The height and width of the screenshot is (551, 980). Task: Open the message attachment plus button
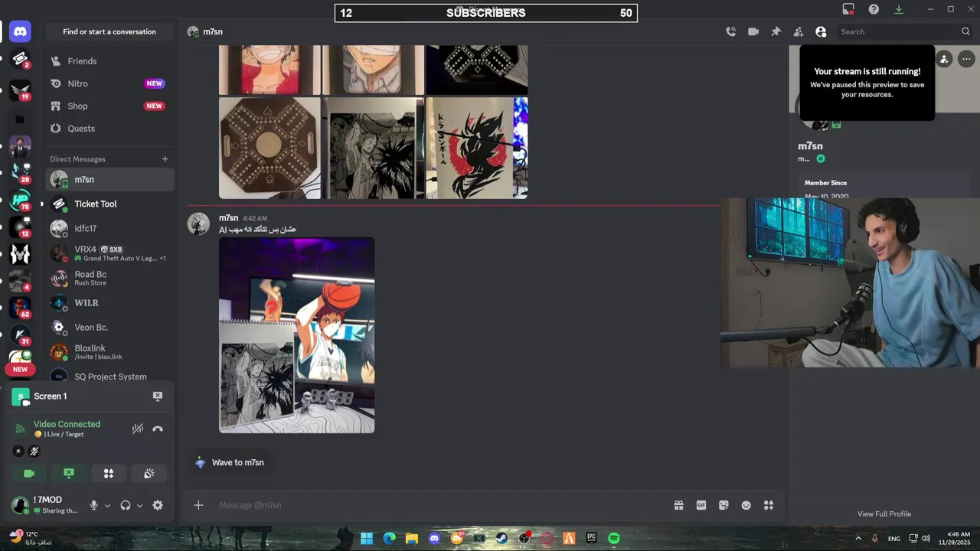(x=198, y=505)
